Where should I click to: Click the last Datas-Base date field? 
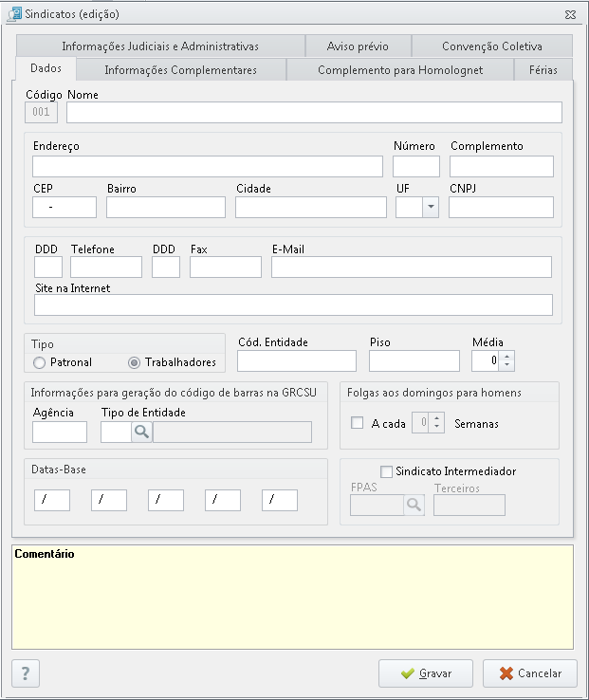pyautogui.click(x=280, y=500)
